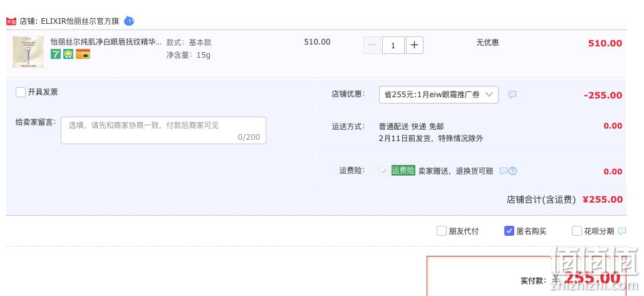
Task: Click the green 7-day return badge
Action: point(56,54)
